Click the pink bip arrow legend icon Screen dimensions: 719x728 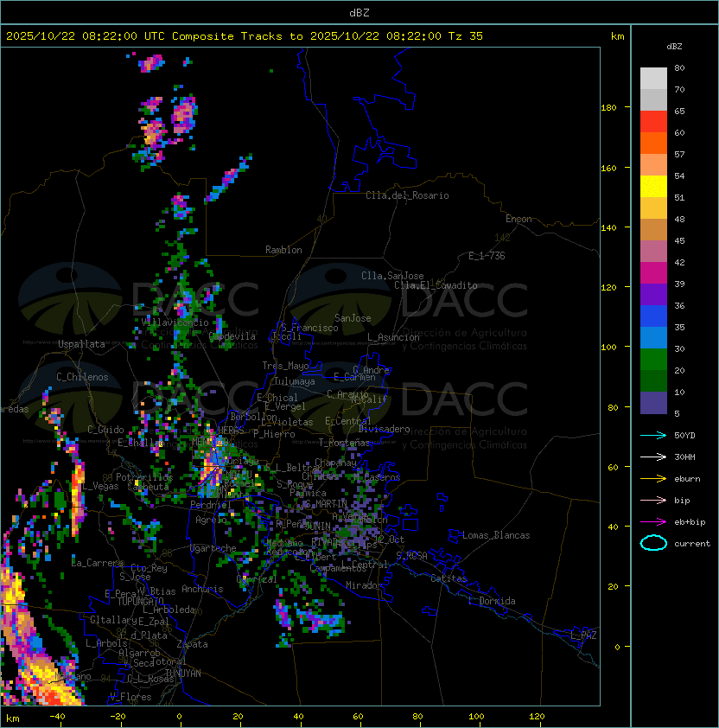(653, 500)
